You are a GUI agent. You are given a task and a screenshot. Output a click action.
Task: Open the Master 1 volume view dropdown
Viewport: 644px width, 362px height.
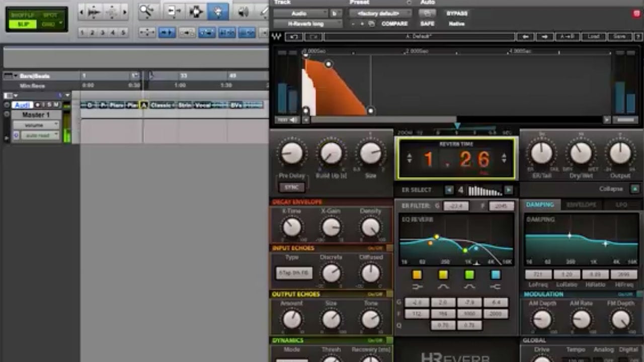pyautogui.click(x=36, y=125)
